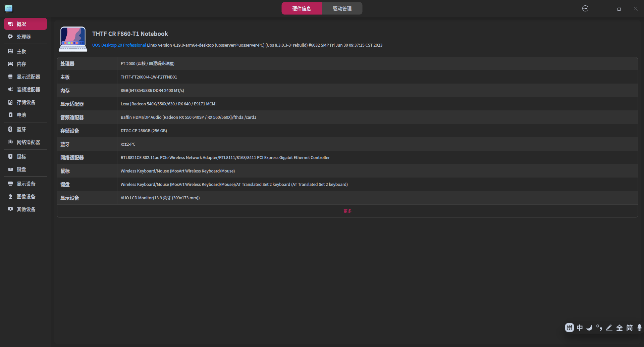The width and height of the screenshot is (644, 347).
Task: Click the DTGC-CP 256GB storage value
Action: [144, 131]
